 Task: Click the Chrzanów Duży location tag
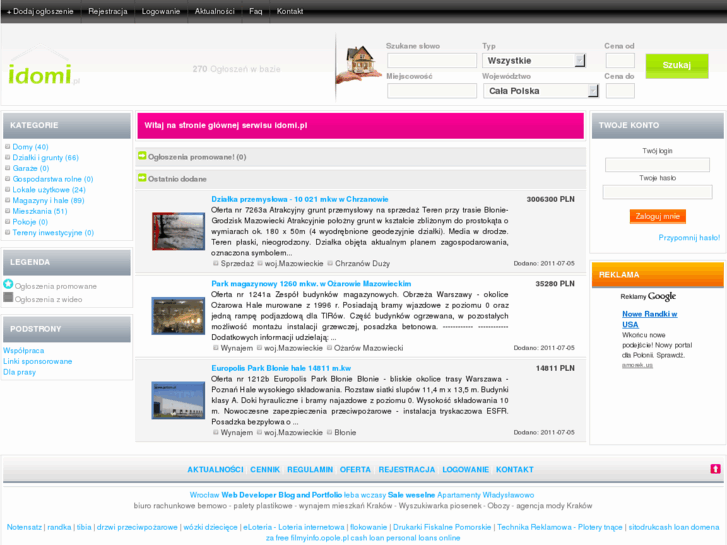click(x=362, y=263)
